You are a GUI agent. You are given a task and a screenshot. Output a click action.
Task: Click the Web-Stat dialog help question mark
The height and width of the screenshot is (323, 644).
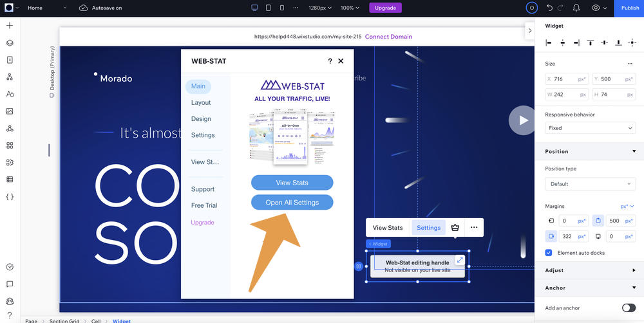(330, 61)
